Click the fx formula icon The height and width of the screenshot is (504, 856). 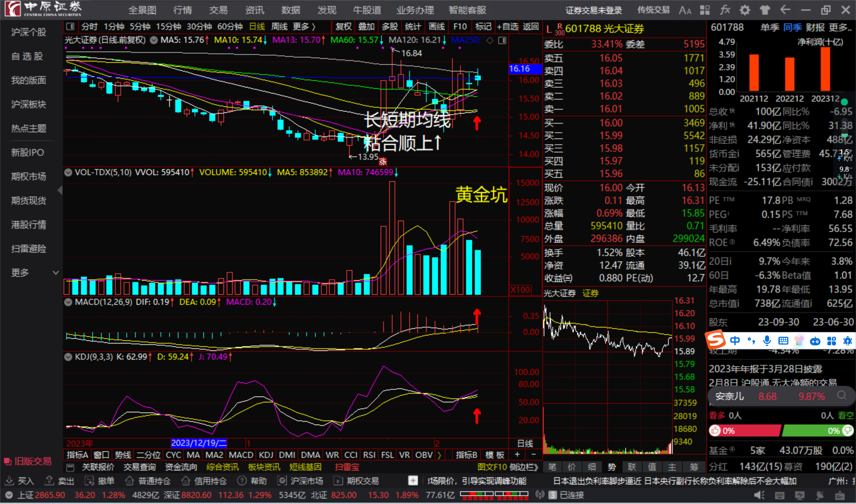(x=725, y=10)
